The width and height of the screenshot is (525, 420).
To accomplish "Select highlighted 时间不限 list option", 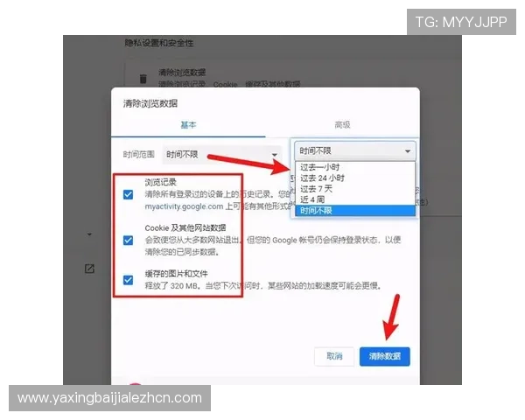I will click(x=355, y=211).
